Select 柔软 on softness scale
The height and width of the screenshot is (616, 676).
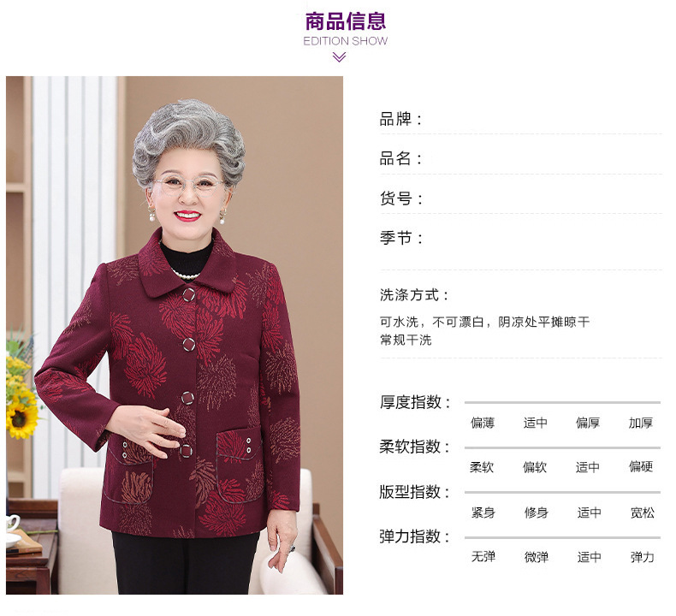482,467
